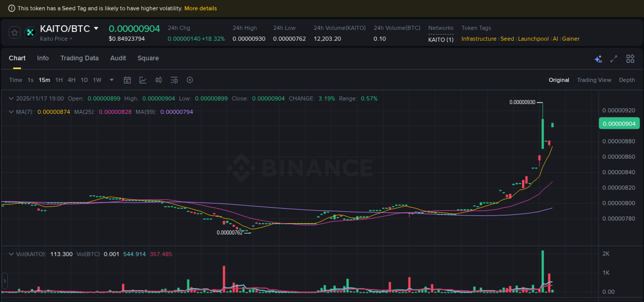Expand chart to fullscreen
The height and width of the screenshot is (302, 644).
coord(614,59)
